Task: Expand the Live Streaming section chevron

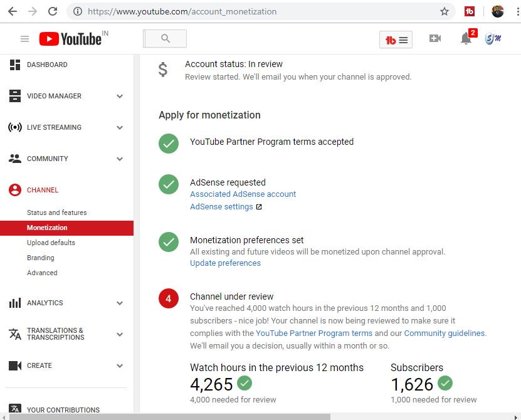Action: (120, 128)
